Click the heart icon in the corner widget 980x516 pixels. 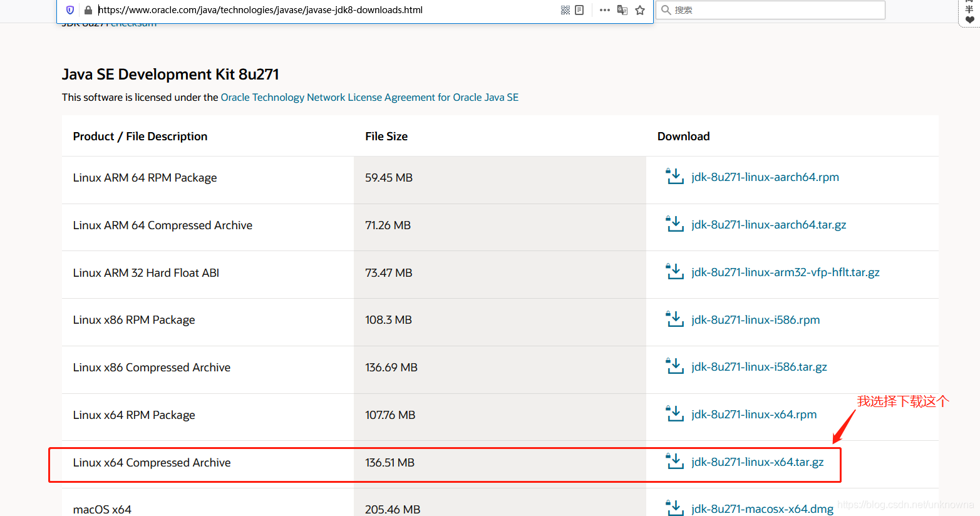click(x=969, y=20)
